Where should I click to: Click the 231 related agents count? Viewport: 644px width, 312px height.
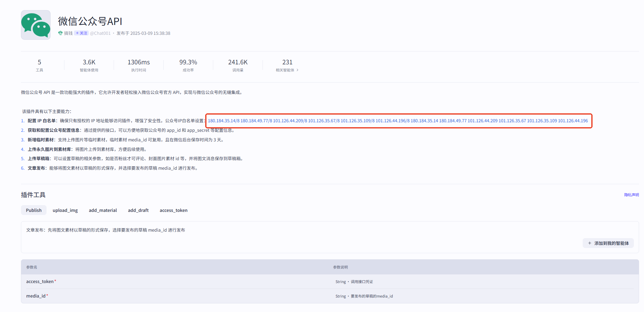287,62
